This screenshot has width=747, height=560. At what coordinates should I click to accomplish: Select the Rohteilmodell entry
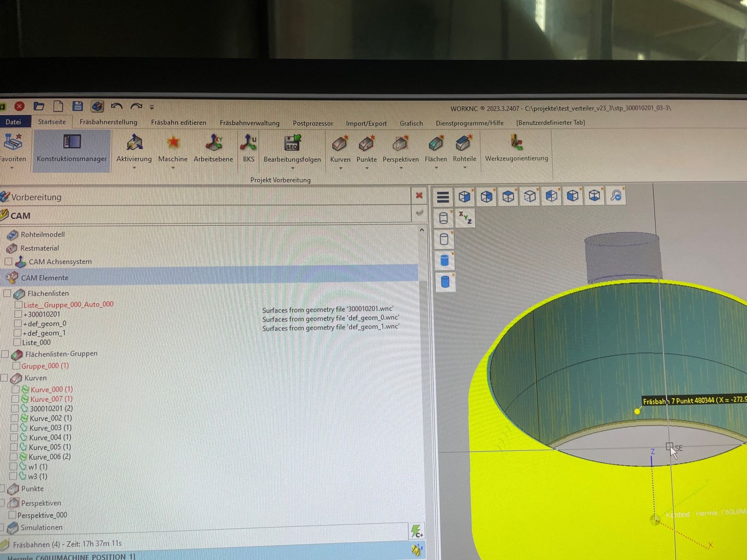click(42, 234)
